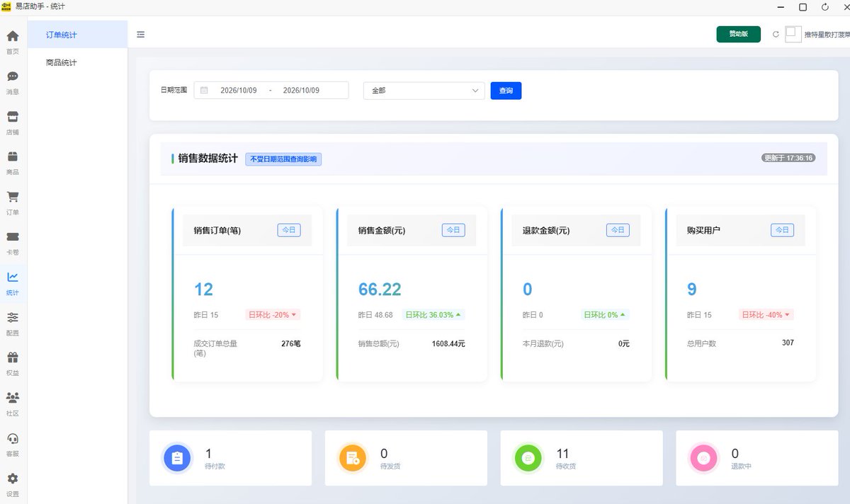
Task: Switch to the 订单统计 tab
Action: (x=78, y=35)
